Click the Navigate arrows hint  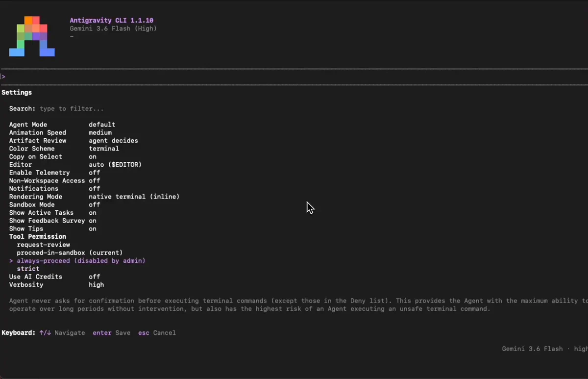pos(62,333)
